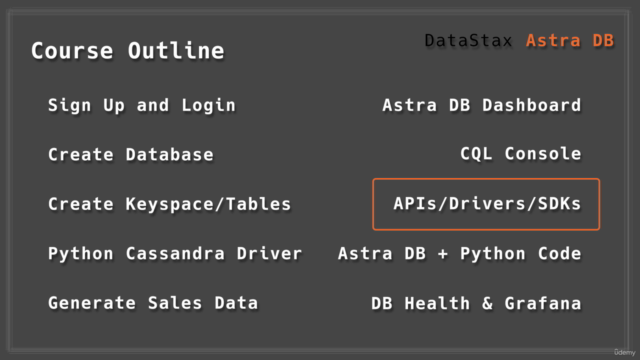Select 'Python Cassandra Driver' outline item
This screenshot has height=360, width=640.
175,253
